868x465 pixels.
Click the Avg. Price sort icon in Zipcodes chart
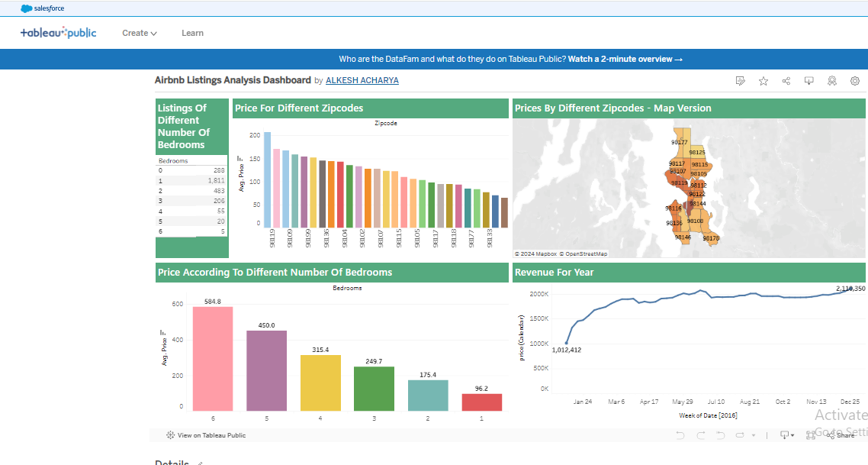click(x=240, y=159)
